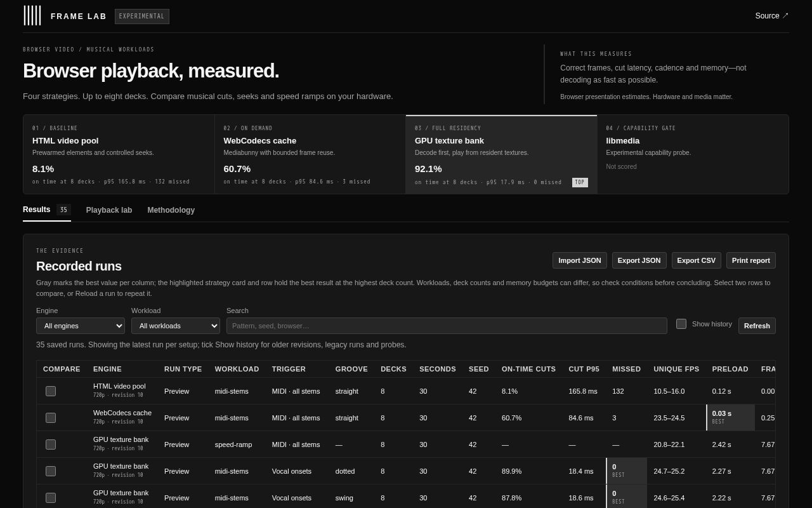This screenshot has height=508, width=812.
Task: Click the 0.03 s best preload cell
Action: pos(731,418)
